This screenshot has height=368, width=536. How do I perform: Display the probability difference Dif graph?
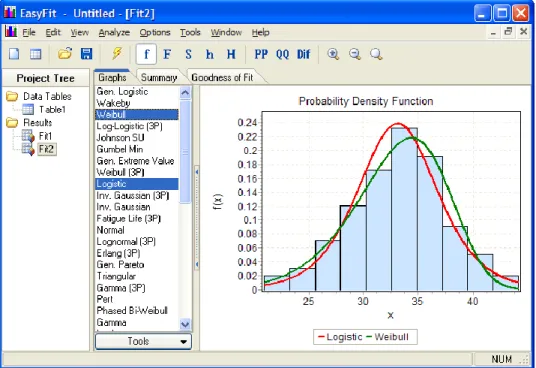pos(303,54)
